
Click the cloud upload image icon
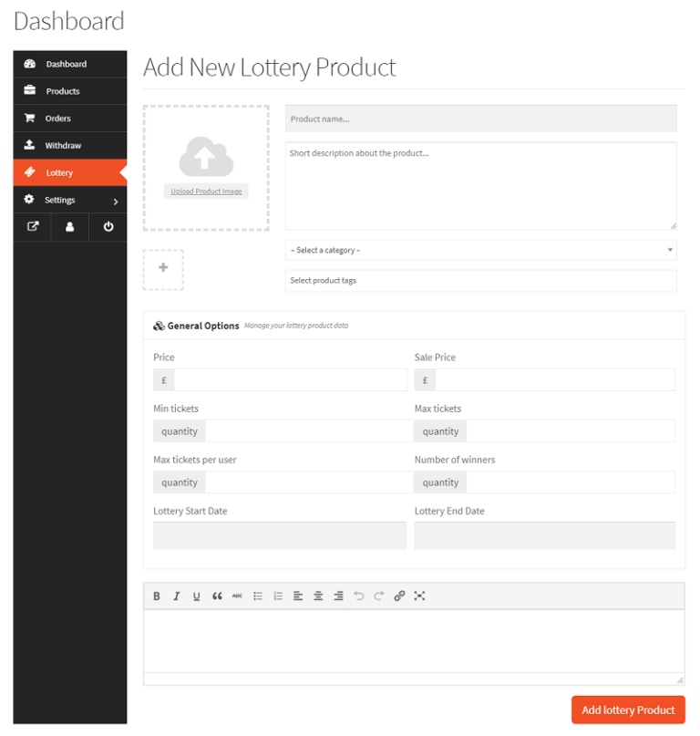pyautogui.click(x=206, y=156)
